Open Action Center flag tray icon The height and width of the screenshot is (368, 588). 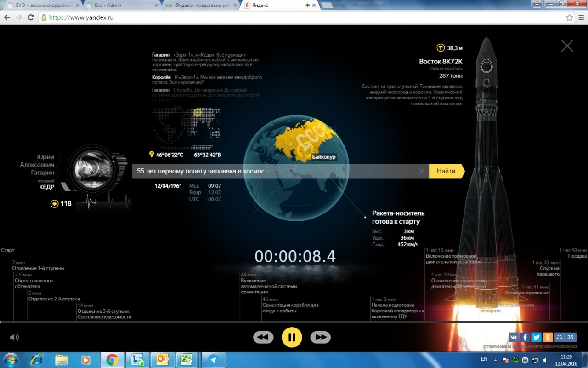pos(505,360)
